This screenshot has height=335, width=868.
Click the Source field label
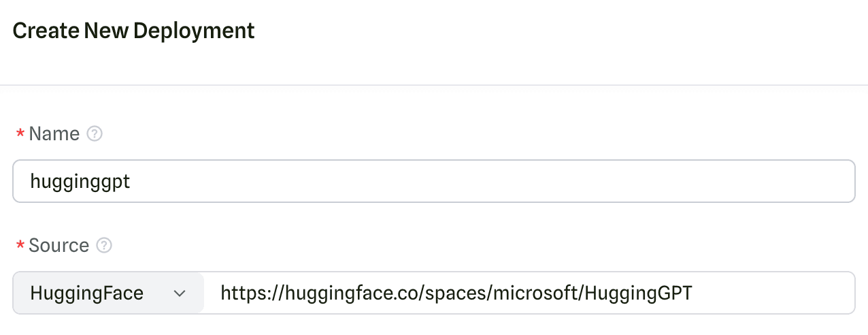tap(59, 246)
